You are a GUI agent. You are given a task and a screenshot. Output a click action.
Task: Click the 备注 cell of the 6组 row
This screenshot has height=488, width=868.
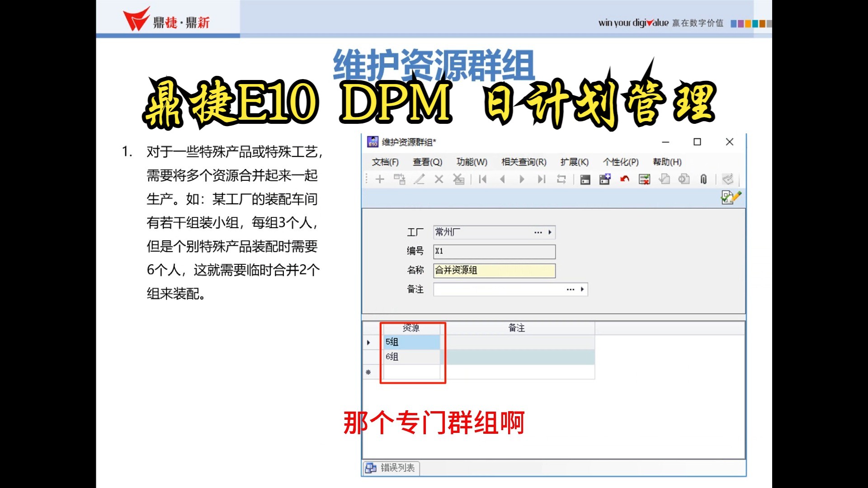pyautogui.click(x=517, y=357)
